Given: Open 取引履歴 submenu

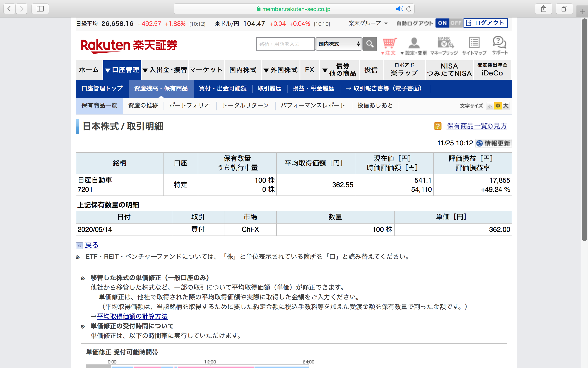Looking at the screenshot, I should (x=270, y=89).
